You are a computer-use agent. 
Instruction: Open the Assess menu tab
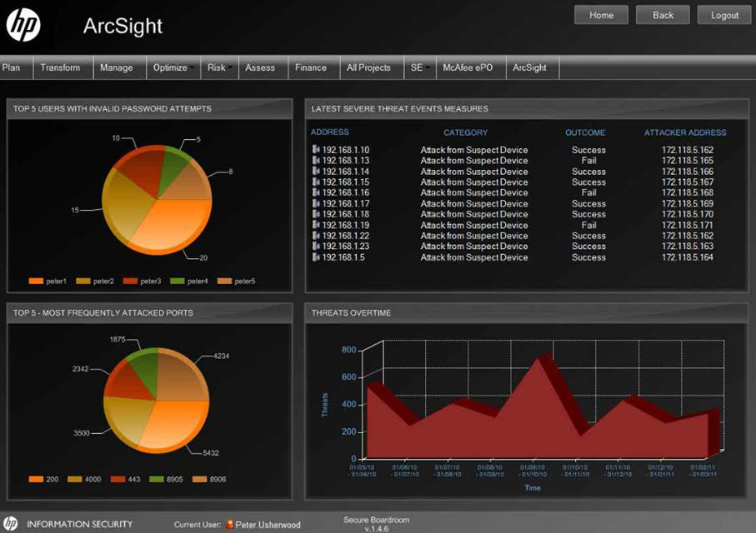263,67
